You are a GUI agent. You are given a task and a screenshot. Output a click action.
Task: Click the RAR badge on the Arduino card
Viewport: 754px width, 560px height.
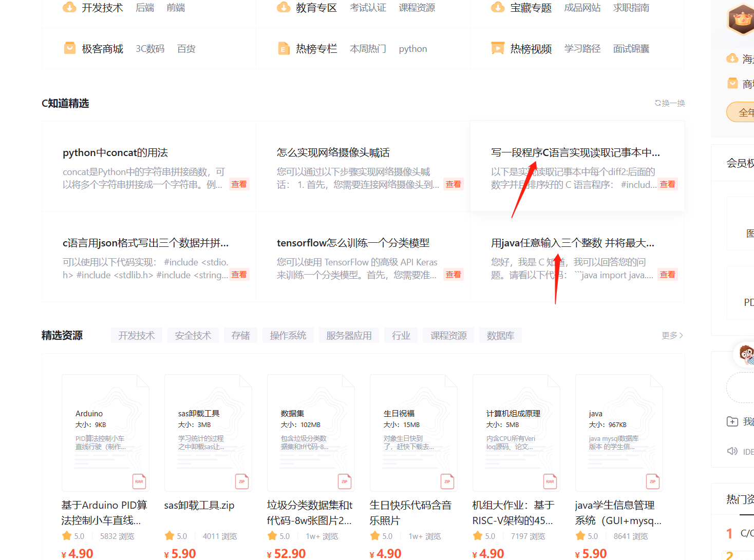[x=139, y=481]
